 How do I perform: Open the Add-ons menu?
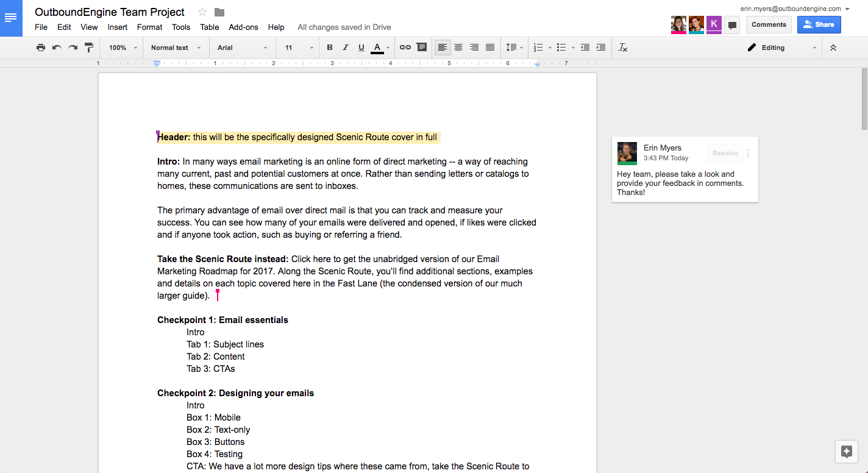click(x=243, y=27)
